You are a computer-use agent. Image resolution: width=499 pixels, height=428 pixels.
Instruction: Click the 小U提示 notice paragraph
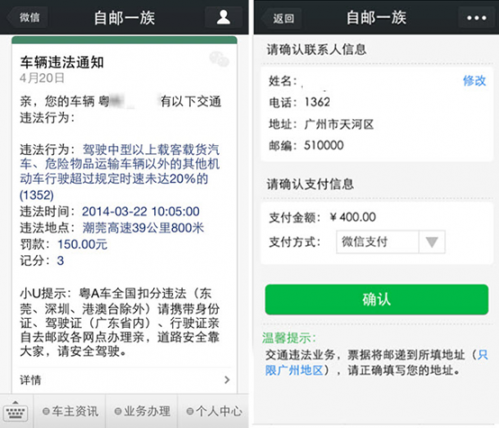(x=120, y=322)
